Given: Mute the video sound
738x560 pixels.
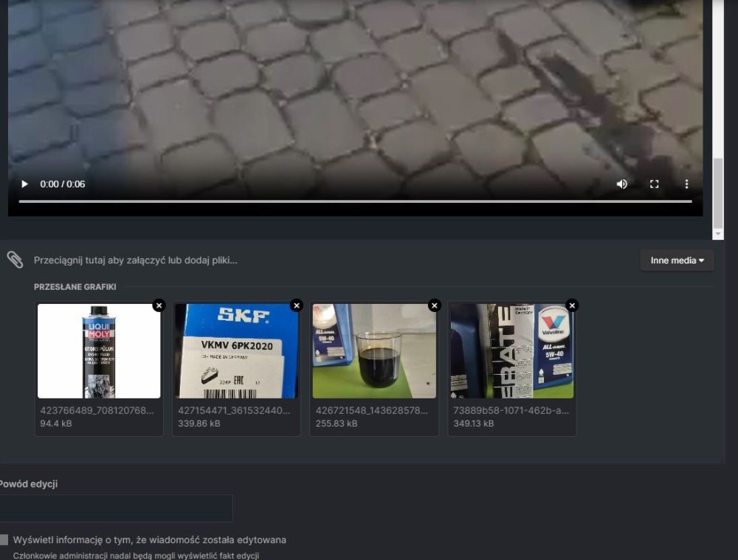Looking at the screenshot, I should coord(622,184).
